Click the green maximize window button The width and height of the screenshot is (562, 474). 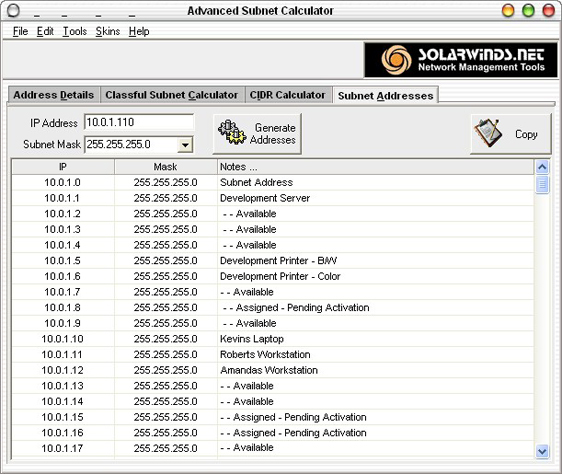(528, 10)
